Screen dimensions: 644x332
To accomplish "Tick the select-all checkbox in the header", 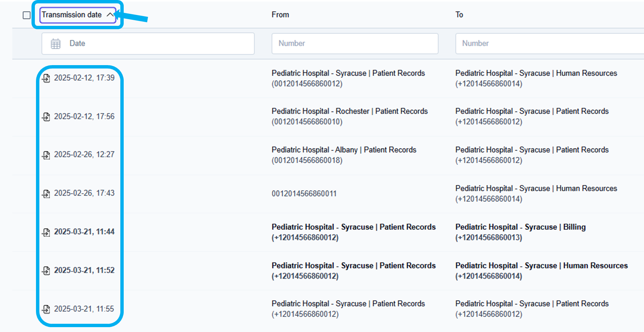I will (x=27, y=15).
